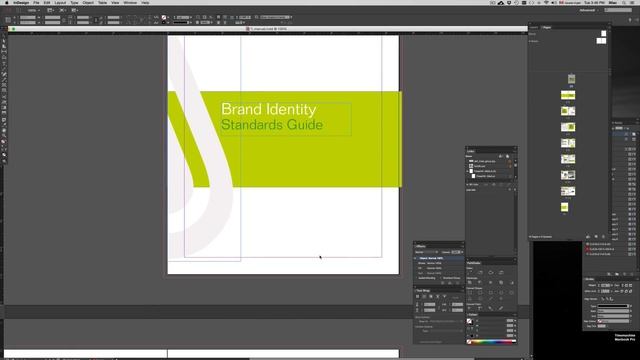This screenshot has height=360, width=640.
Task: Switch to Layers tab beside Pages
Action: [x=533, y=27]
